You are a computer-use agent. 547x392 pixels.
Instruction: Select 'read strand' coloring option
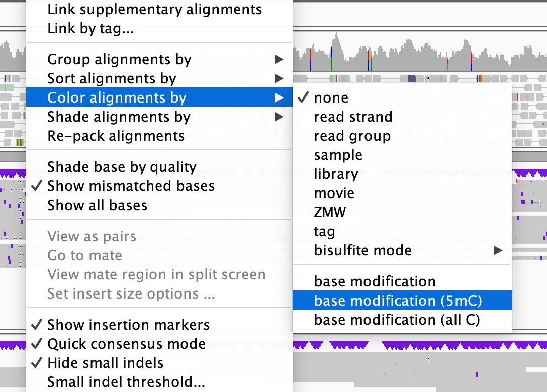(353, 117)
